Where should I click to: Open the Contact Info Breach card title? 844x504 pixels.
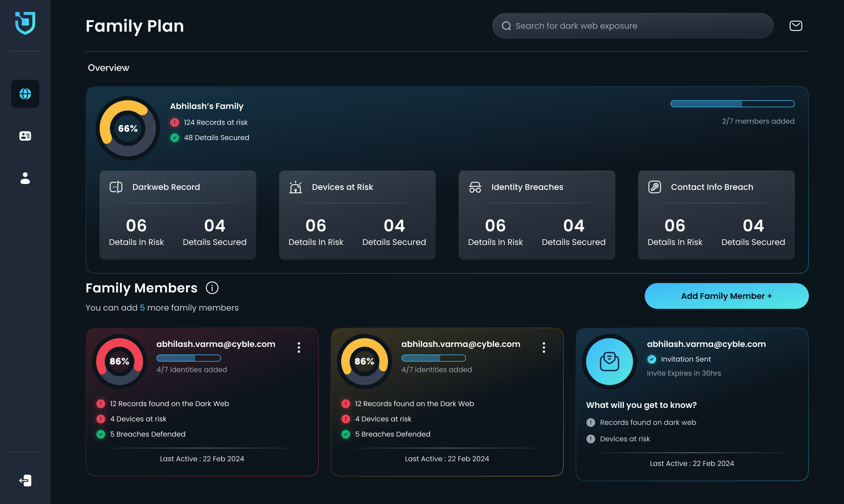pos(712,187)
